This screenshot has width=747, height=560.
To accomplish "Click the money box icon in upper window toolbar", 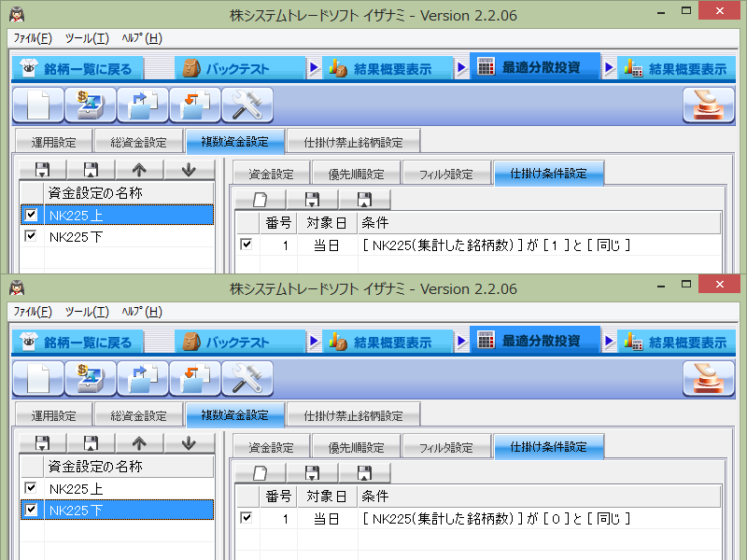I will coord(91,105).
